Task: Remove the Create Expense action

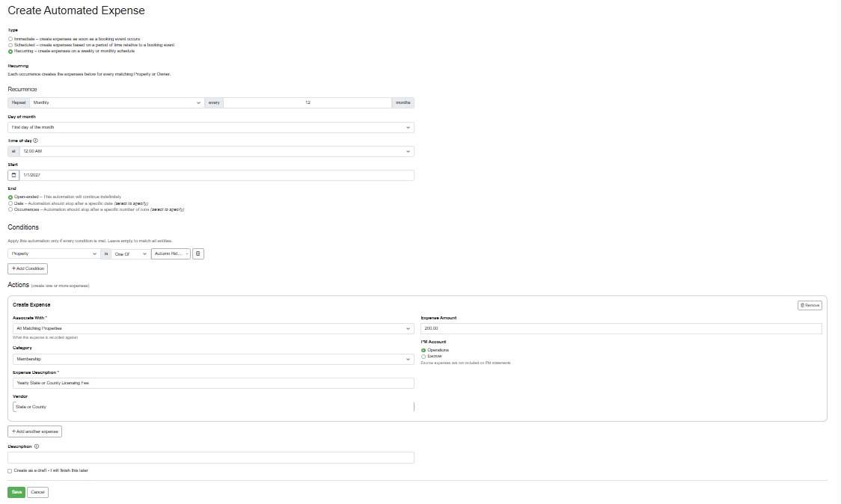Action: point(810,305)
